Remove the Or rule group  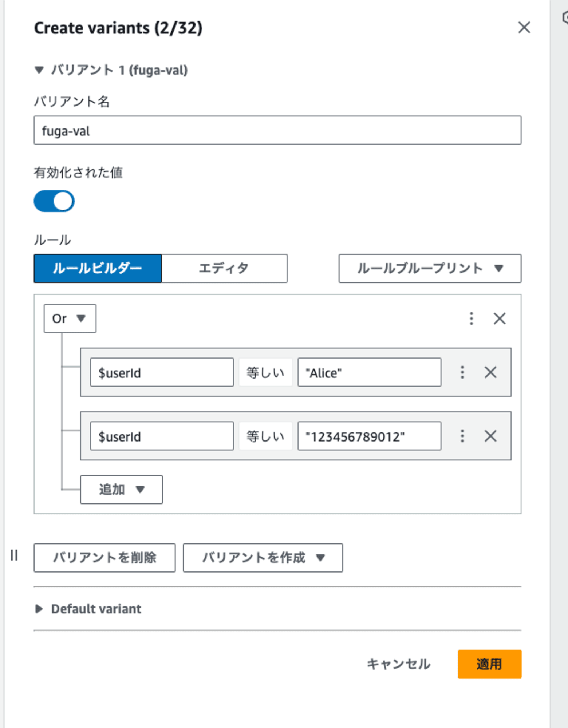500,318
